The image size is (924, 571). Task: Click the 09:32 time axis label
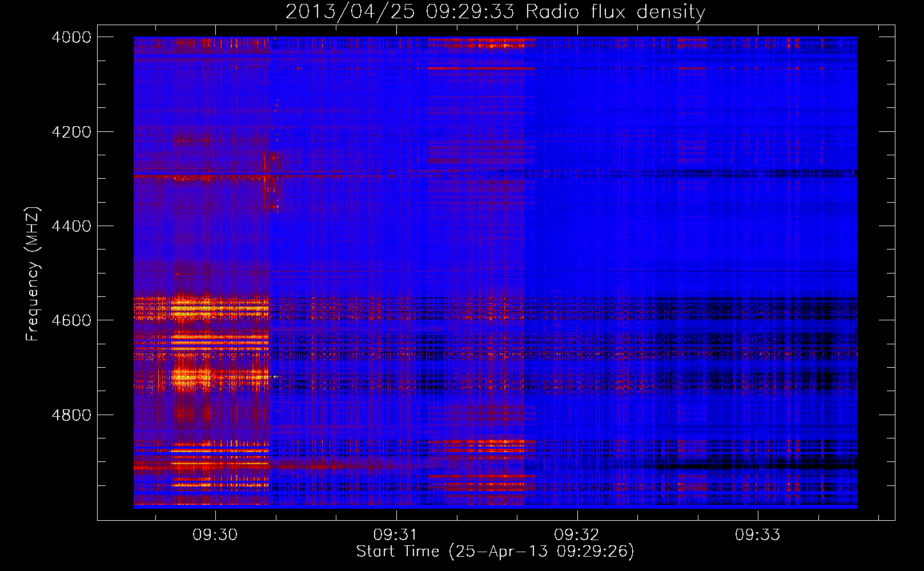coord(577,535)
